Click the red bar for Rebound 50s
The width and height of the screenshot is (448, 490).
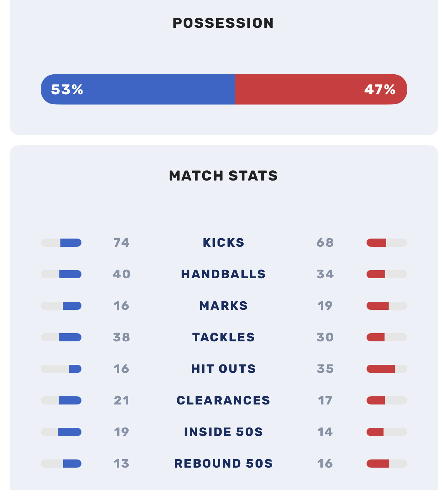(378, 464)
